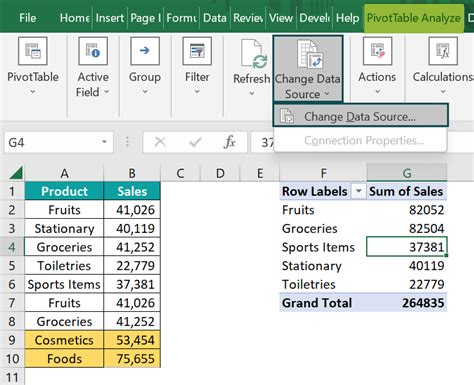Expand the Refresh dropdown chevron
The image size is (474, 385).
[x=252, y=93]
